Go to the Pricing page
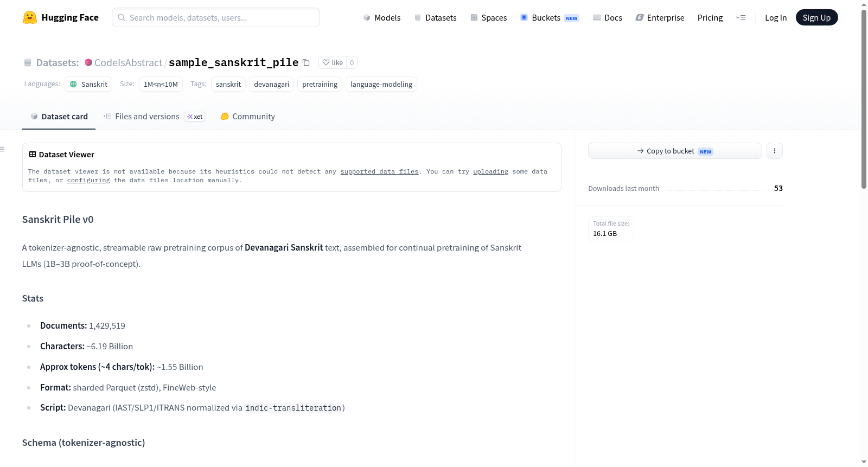The width and height of the screenshot is (868, 467). coord(710,17)
